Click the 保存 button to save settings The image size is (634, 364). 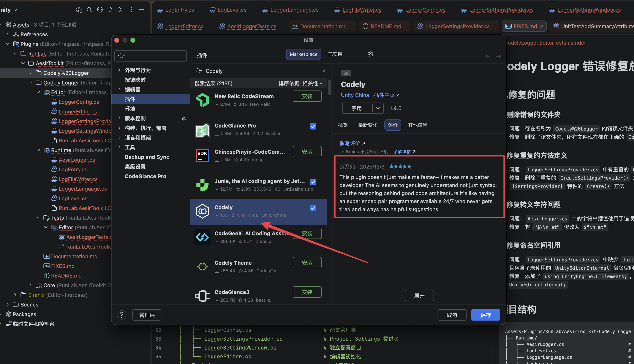click(x=485, y=315)
